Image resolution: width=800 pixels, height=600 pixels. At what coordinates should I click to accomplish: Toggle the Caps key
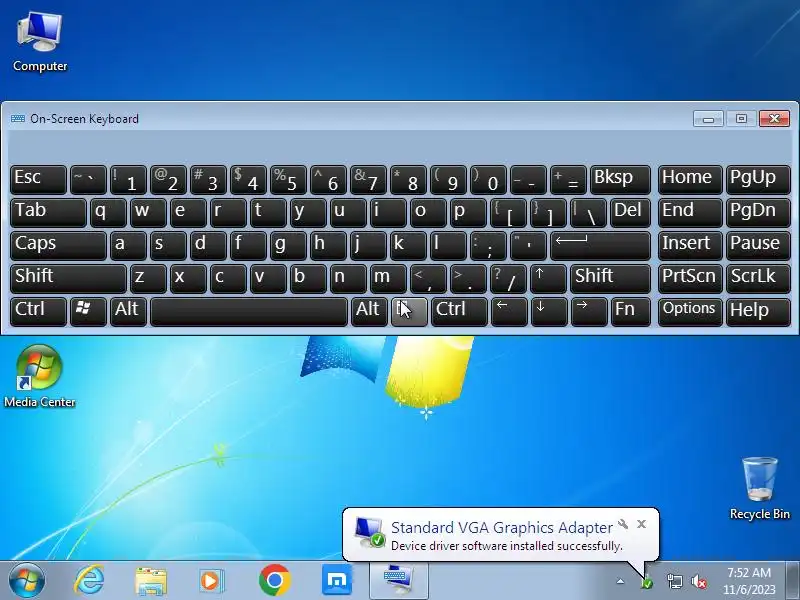coord(58,245)
